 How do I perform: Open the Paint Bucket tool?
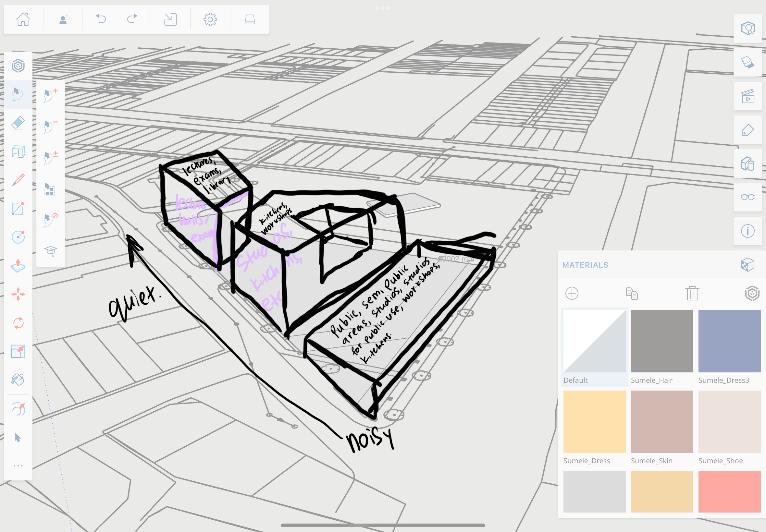click(18, 380)
